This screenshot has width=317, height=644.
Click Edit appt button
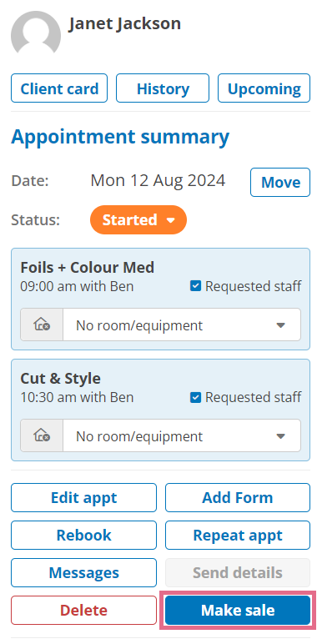[x=83, y=497]
